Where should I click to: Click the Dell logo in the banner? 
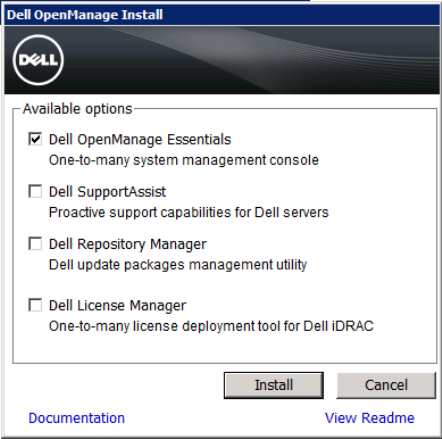click(x=38, y=60)
